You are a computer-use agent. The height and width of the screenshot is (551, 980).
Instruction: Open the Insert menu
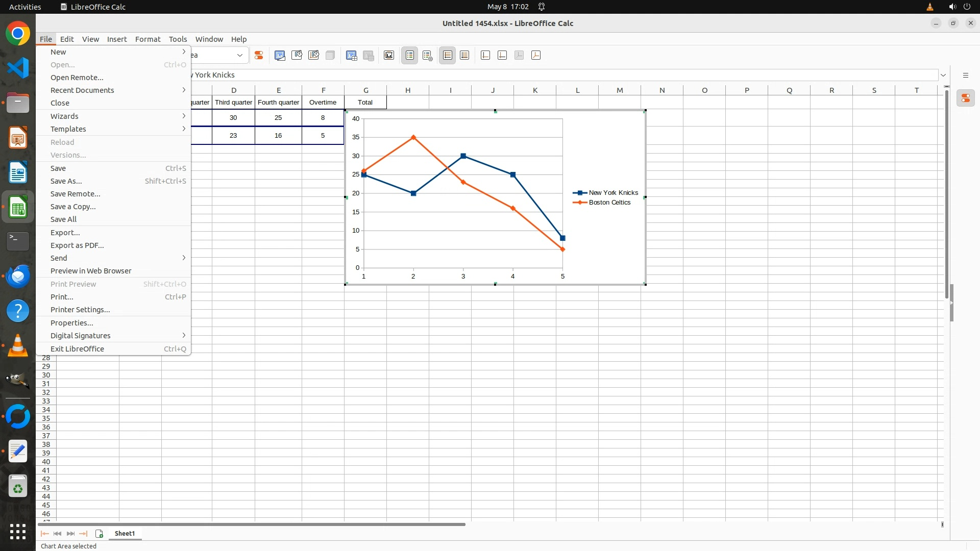116,39
